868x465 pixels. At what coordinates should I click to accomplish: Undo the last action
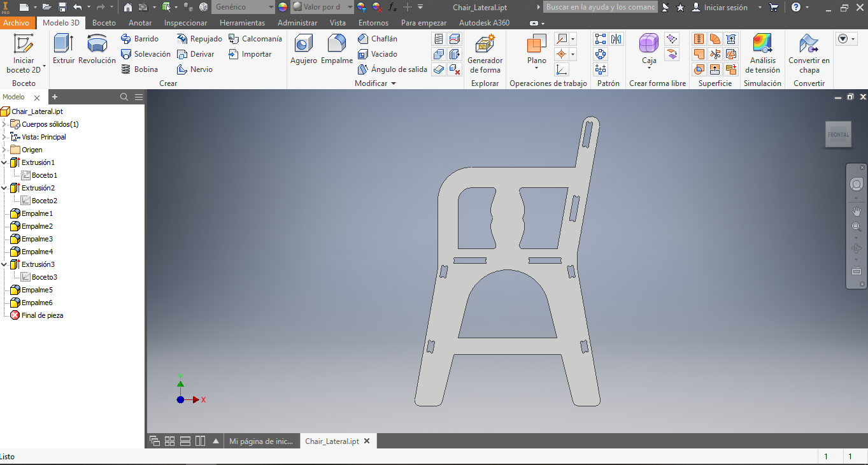tap(78, 7)
